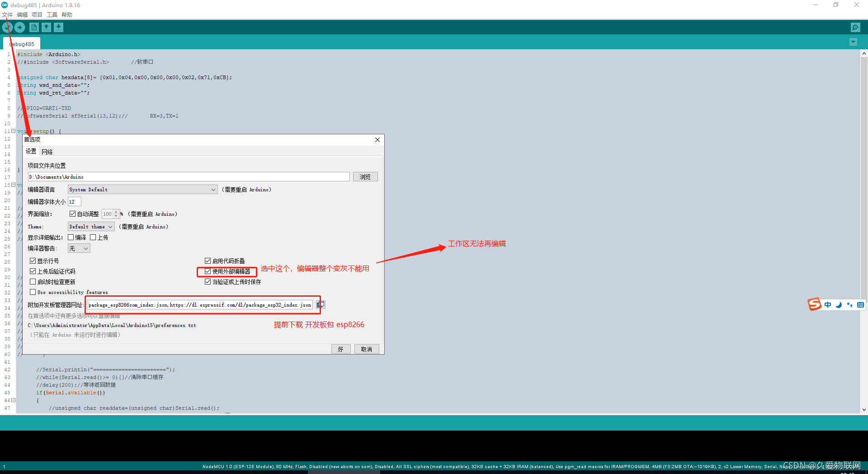
Task: Toggle Use accessibility features checkbox
Action: pyautogui.click(x=33, y=292)
